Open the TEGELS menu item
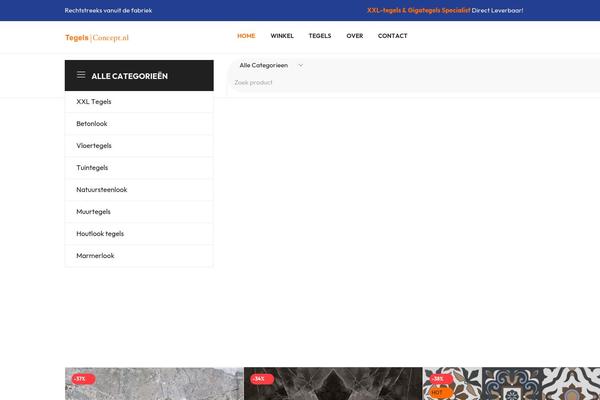The width and height of the screenshot is (600, 400). click(320, 36)
